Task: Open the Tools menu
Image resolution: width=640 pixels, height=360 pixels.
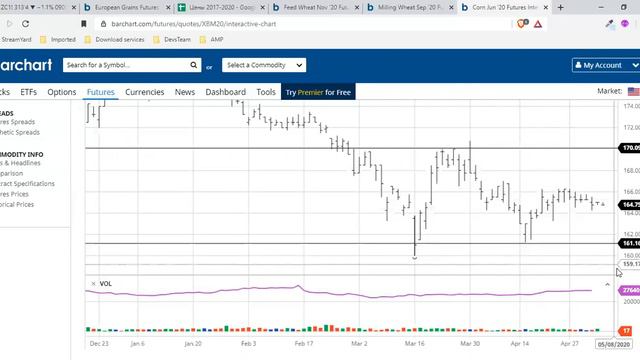Action: point(266,92)
